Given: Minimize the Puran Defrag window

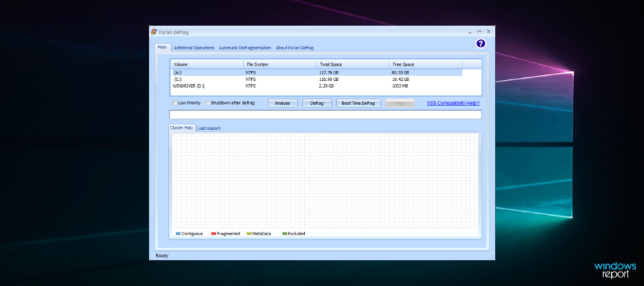Looking at the screenshot, I should coord(470,32).
